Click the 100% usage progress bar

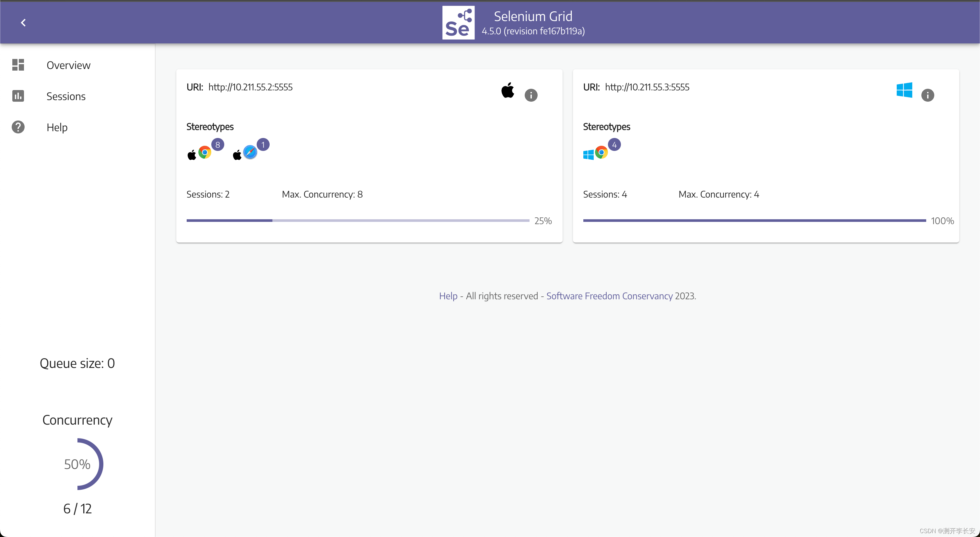754,221
